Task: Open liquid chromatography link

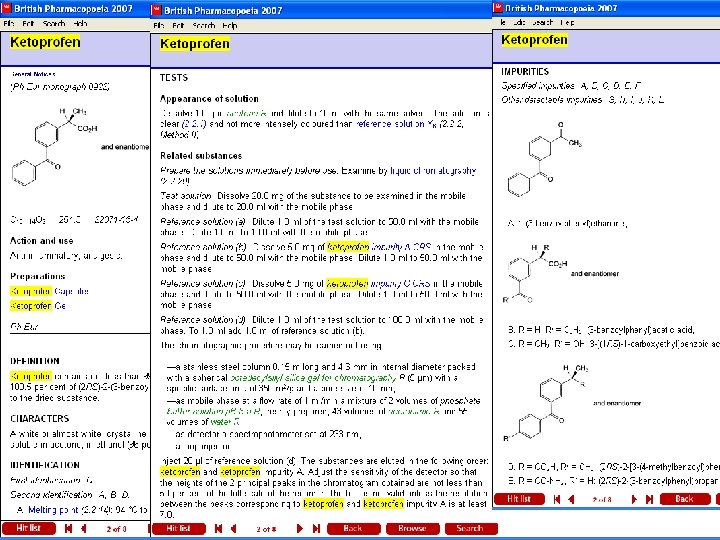Action: point(433,171)
